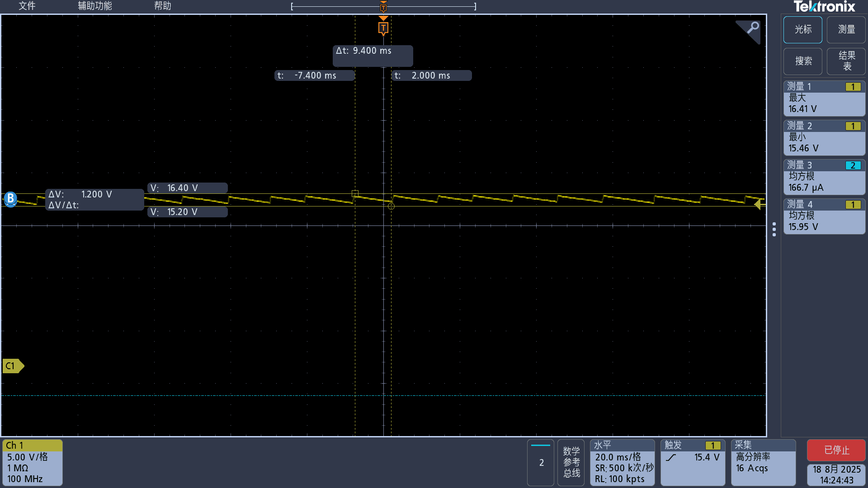This screenshot has height=488, width=868.
Task: Open the Ch 1 vertical settings badge
Action: click(x=32, y=462)
